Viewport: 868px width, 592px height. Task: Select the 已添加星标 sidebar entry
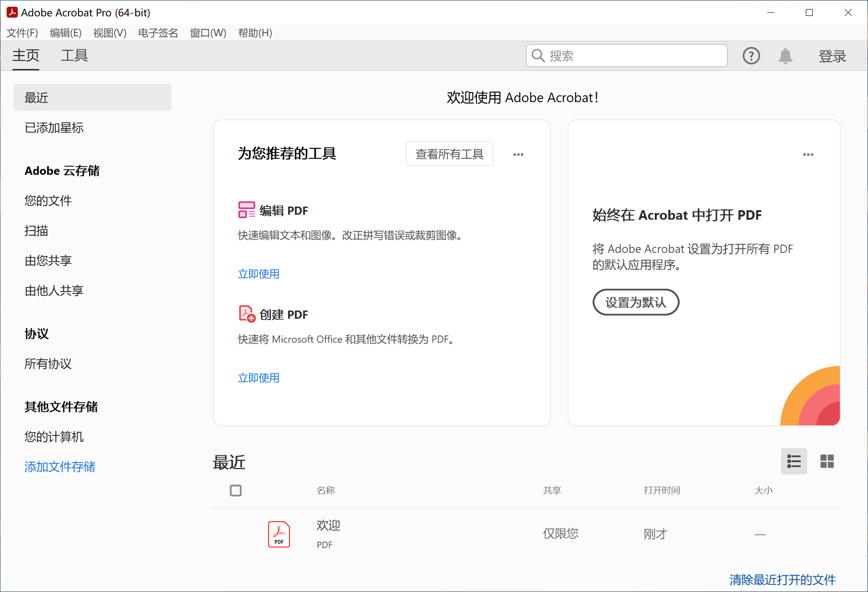(x=54, y=128)
